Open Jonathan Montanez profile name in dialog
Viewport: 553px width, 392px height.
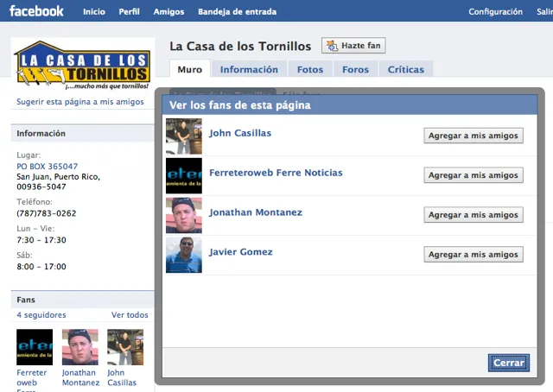pos(256,212)
